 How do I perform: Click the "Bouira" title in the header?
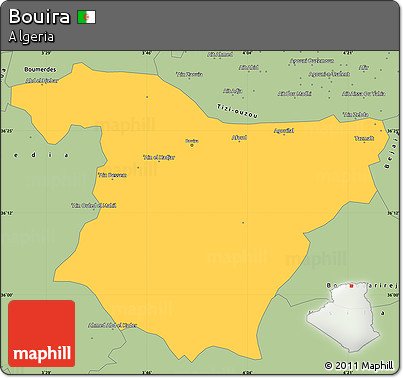coord(39,16)
